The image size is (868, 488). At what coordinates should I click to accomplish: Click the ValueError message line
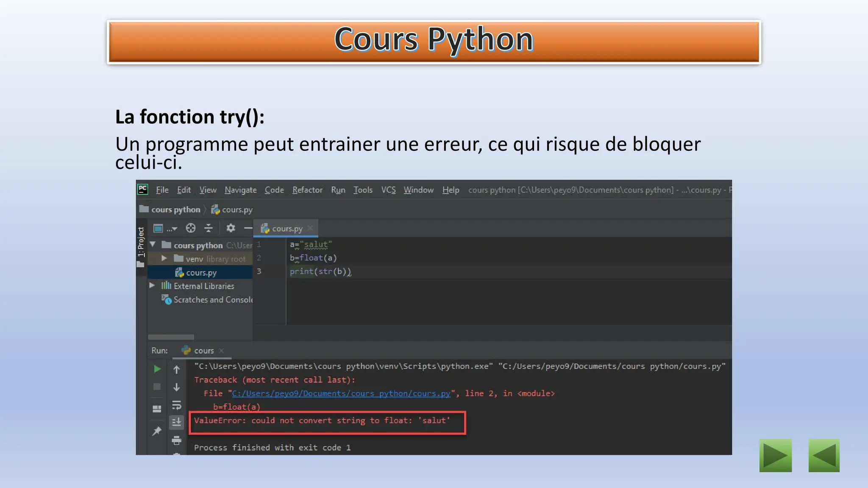tap(322, 421)
